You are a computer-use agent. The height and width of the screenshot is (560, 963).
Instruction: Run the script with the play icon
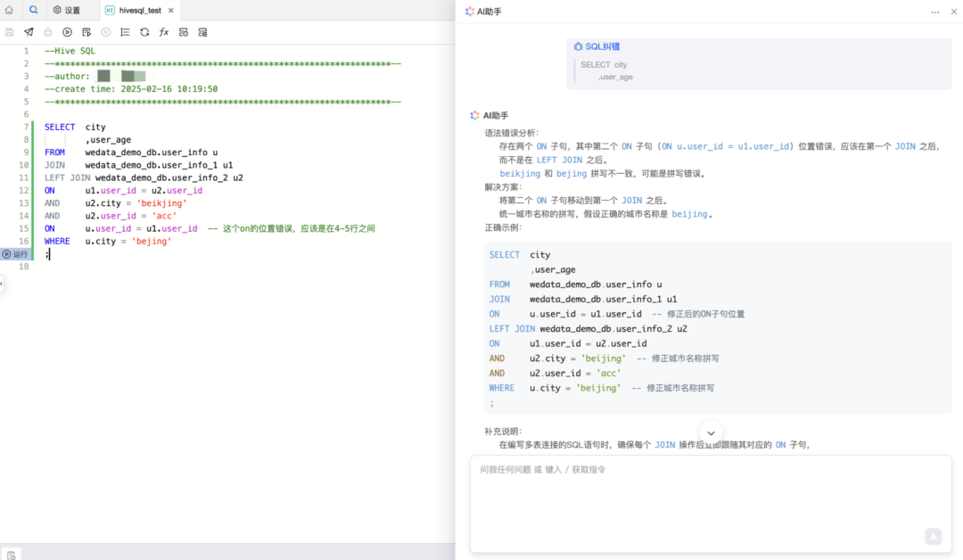(x=67, y=32)
